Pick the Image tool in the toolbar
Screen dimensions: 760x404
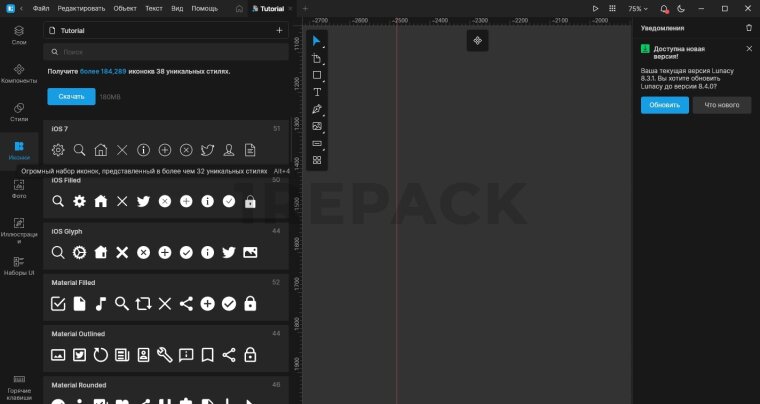pos(317,126)
